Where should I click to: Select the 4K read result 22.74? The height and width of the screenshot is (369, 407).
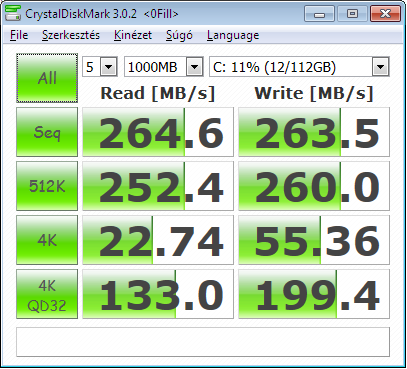pyautogui.click(x=158, y=240)
